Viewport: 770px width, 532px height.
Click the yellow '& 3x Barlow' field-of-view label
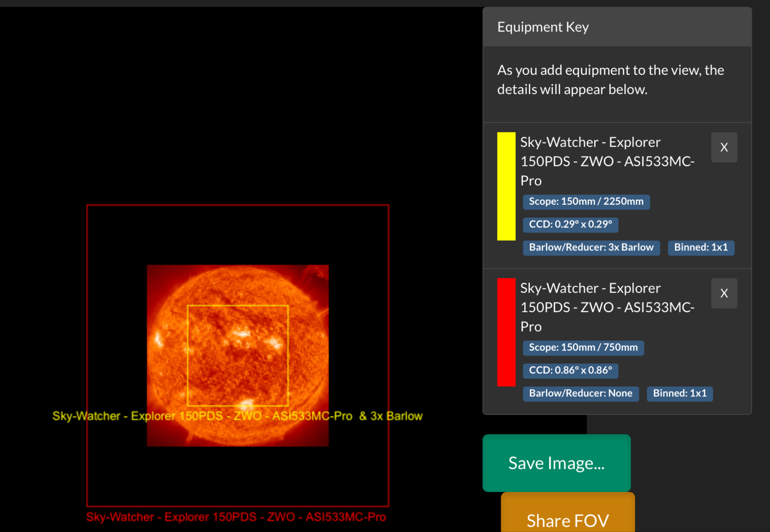click(237, 416)
